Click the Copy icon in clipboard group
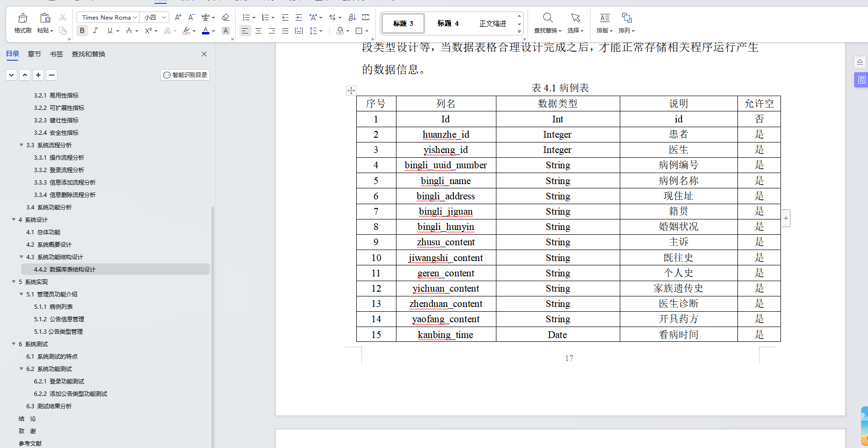Viewport: 868px width, 448px height. tap(63, 31)
